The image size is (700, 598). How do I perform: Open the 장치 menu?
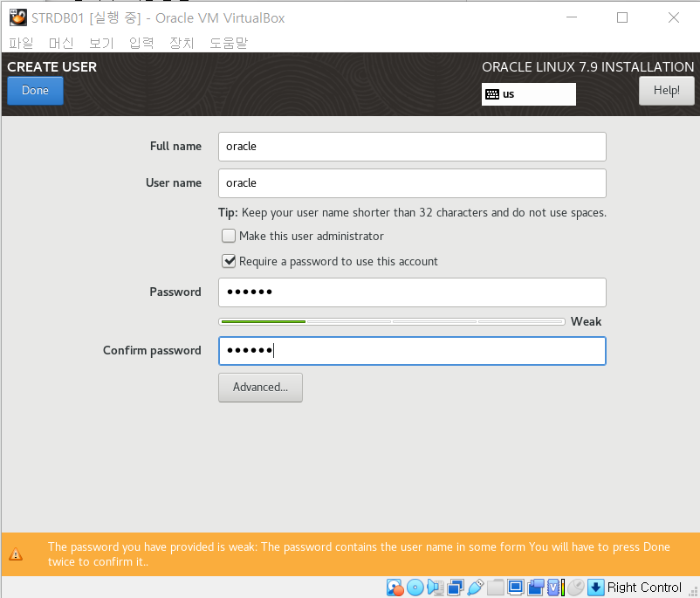pos(182,43)
